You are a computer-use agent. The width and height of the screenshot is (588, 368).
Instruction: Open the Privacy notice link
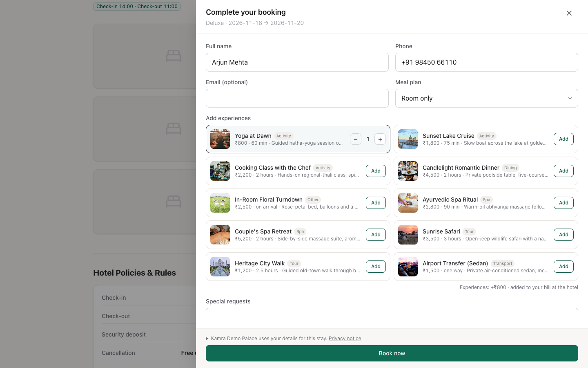345,339
